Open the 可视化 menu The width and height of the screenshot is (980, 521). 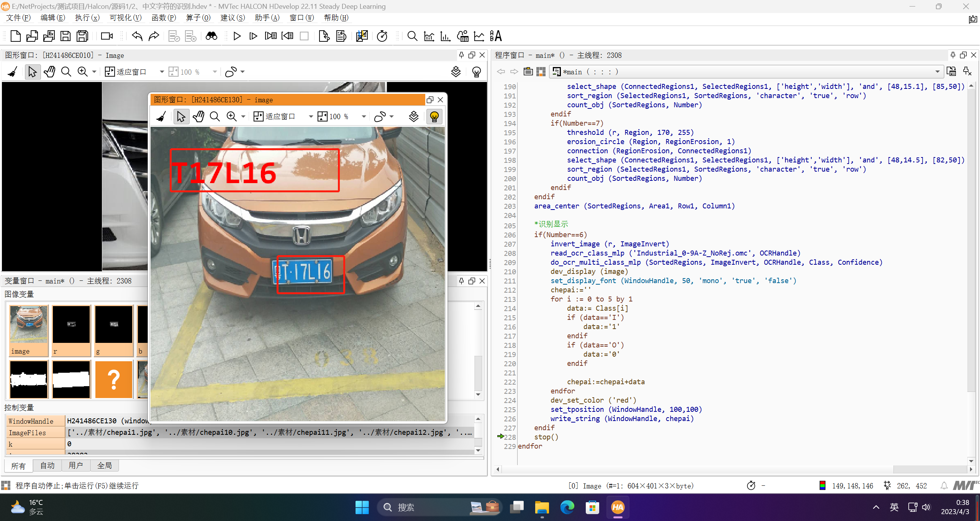click(x=125, y=18)
